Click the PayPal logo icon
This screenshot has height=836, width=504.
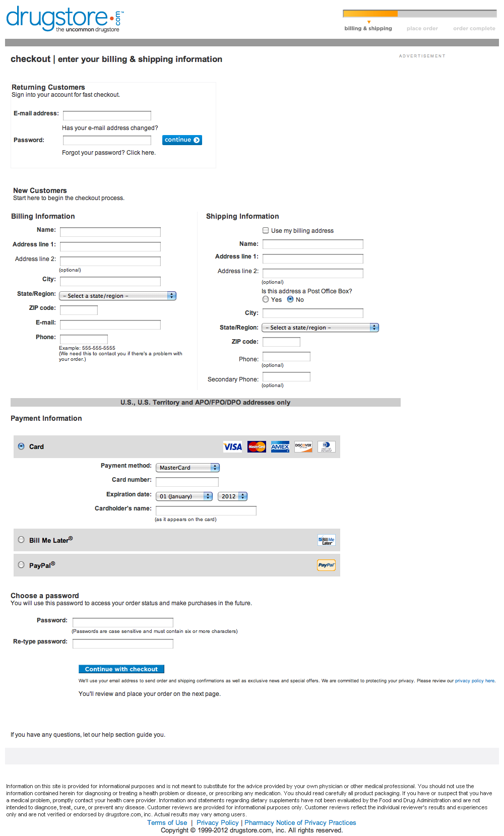point(327,565)
